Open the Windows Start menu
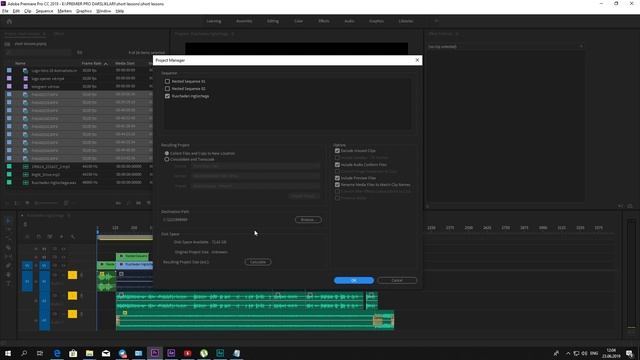 8,353
